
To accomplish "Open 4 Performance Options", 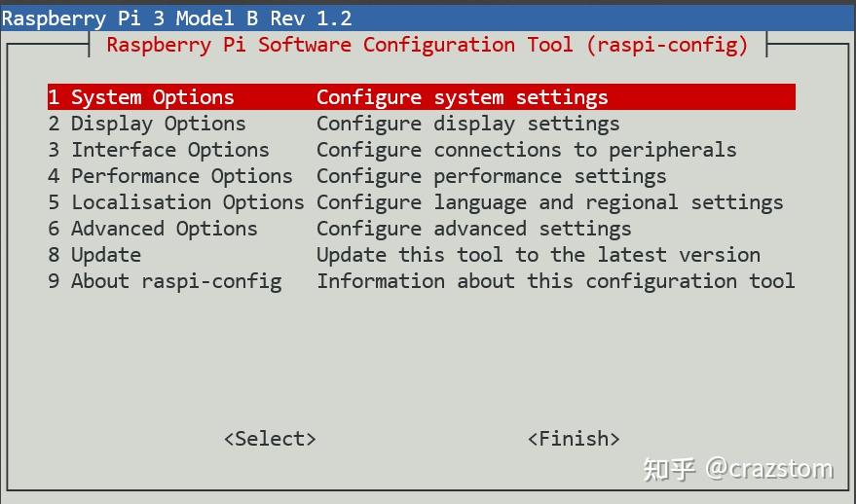I will (x=170, y=176).
